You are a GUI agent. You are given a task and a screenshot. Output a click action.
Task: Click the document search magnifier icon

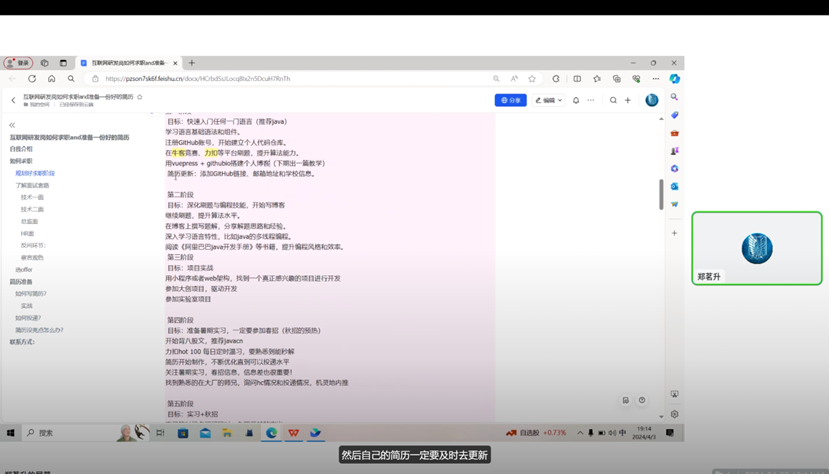pos(611,100)
